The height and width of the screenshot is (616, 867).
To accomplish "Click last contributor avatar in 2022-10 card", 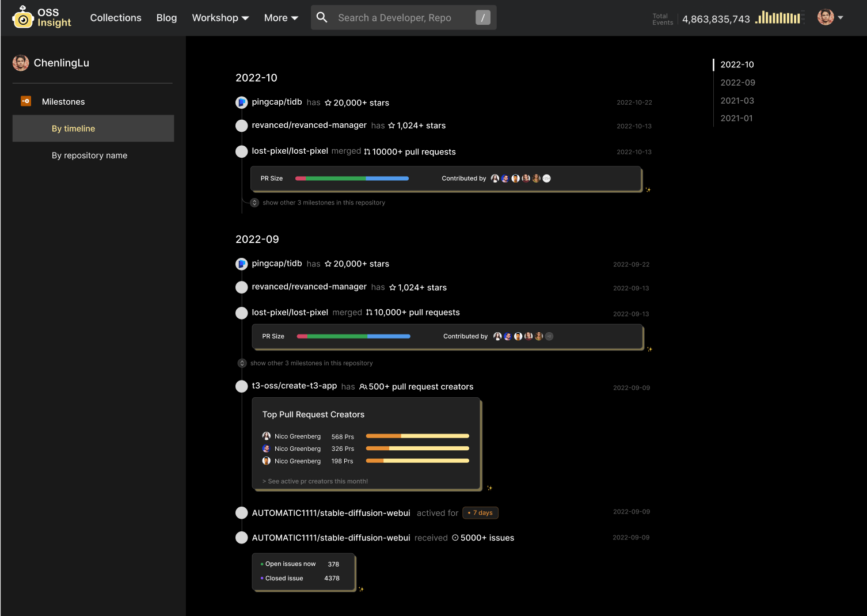I will click(x=547, y=178).
